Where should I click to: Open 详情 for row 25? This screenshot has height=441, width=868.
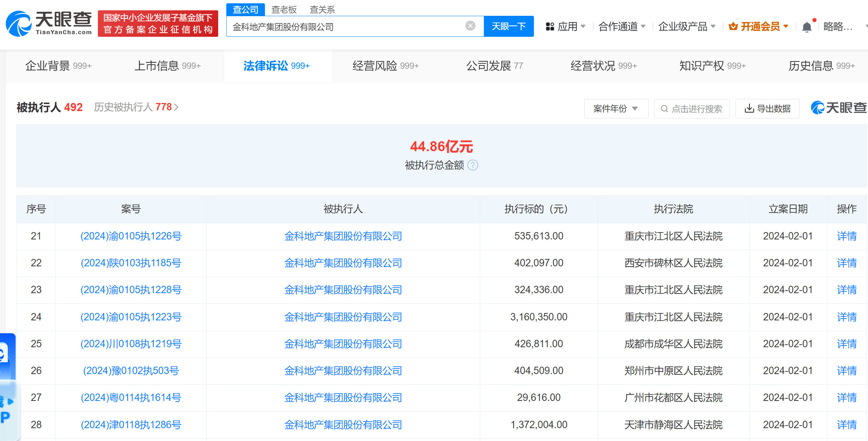tap(847, 344)
